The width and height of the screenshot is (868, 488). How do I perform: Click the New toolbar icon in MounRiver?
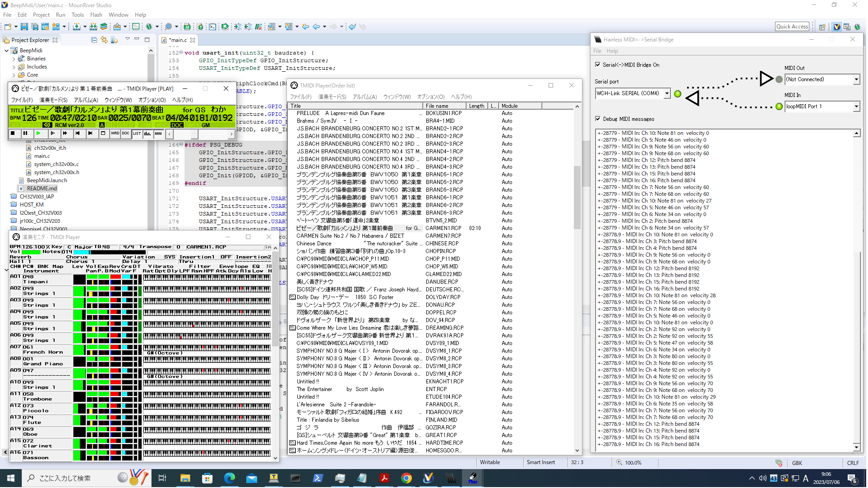click(8, 27)
